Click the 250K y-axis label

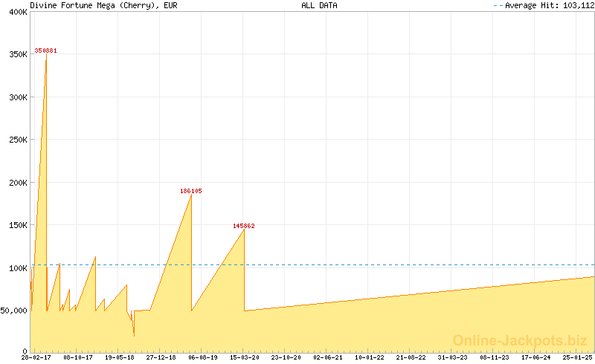(x=16, y=140)
